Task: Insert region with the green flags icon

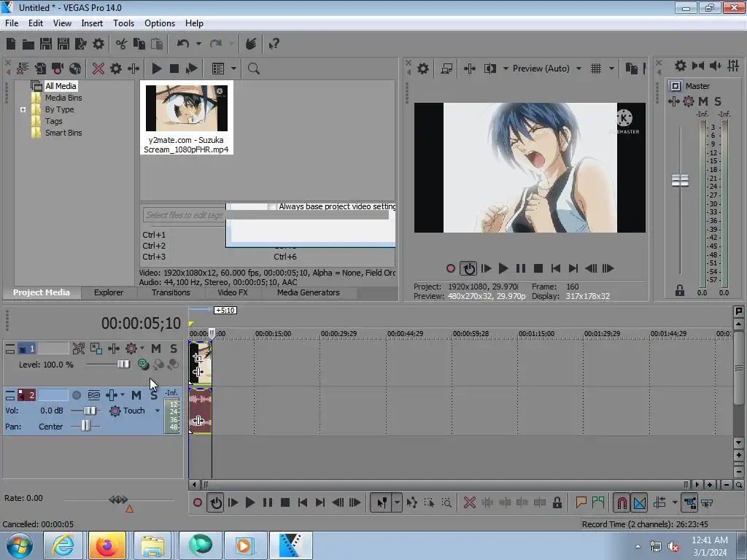Action: pos(598,502)
